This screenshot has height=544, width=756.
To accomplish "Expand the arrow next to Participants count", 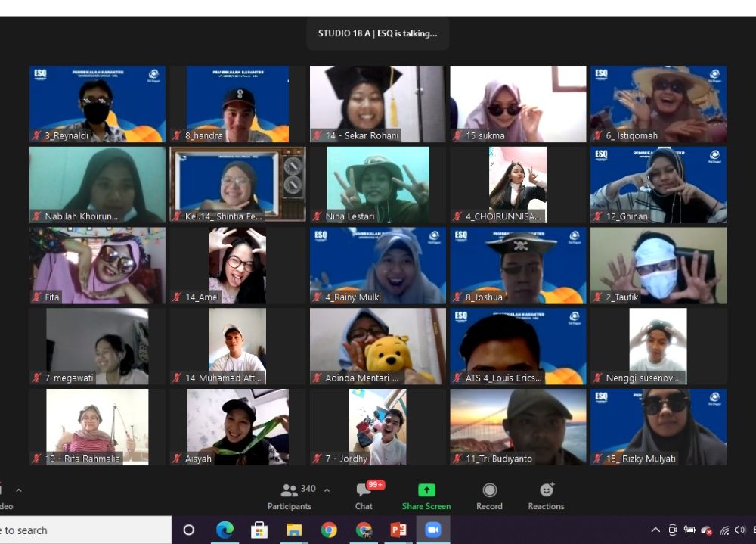I will coord(327,490).
